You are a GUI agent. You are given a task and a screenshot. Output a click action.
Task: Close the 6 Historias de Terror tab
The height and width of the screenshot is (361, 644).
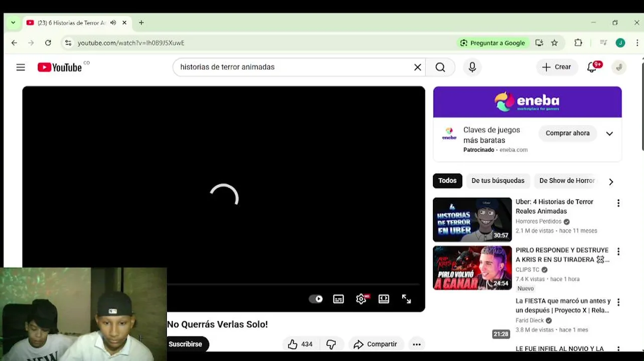pos(124,23)
